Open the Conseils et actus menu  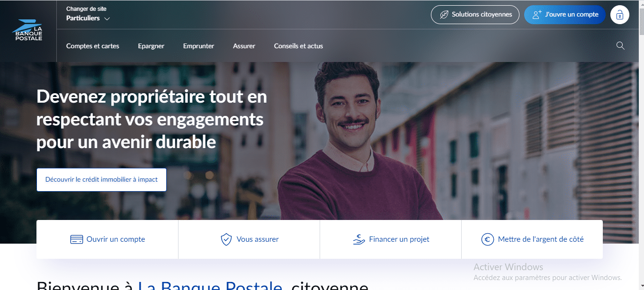298,46
